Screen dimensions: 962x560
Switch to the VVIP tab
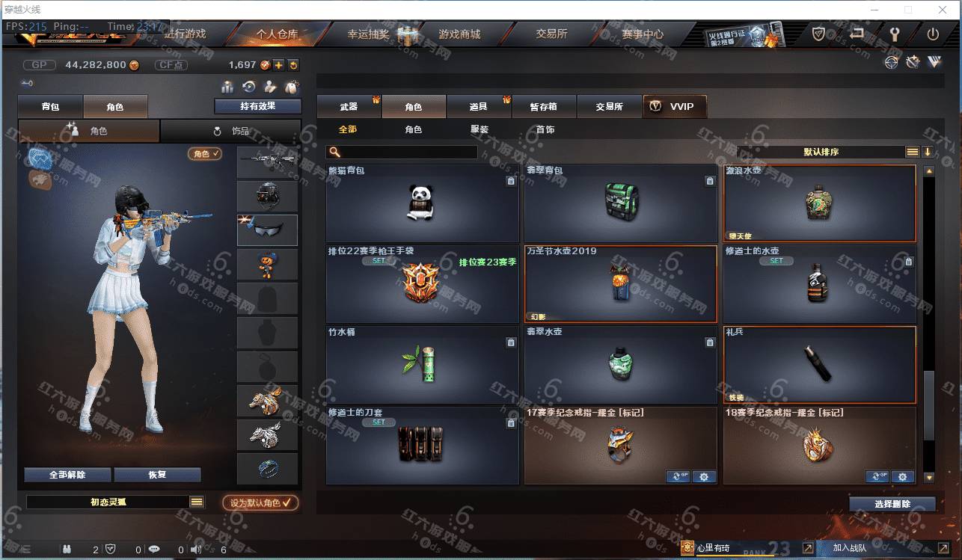674,106
